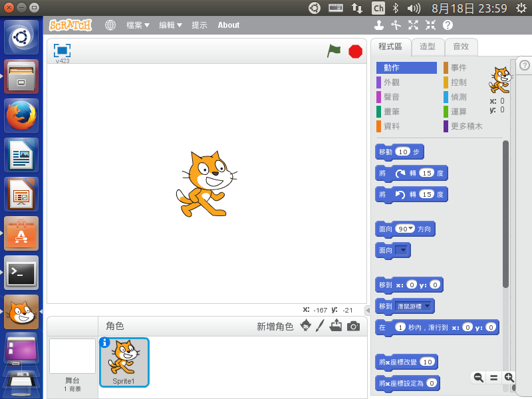This screenshot has width=532, height=399.
Task: Reset scripts area zoom to normal
Action: point(493,377)
